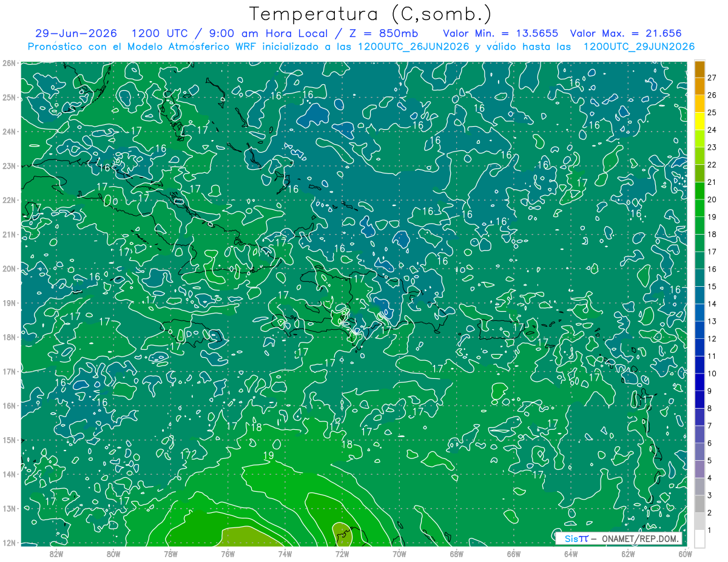Click the '24N' latitude axis label

pyautogui.click(x=10, y=132)
